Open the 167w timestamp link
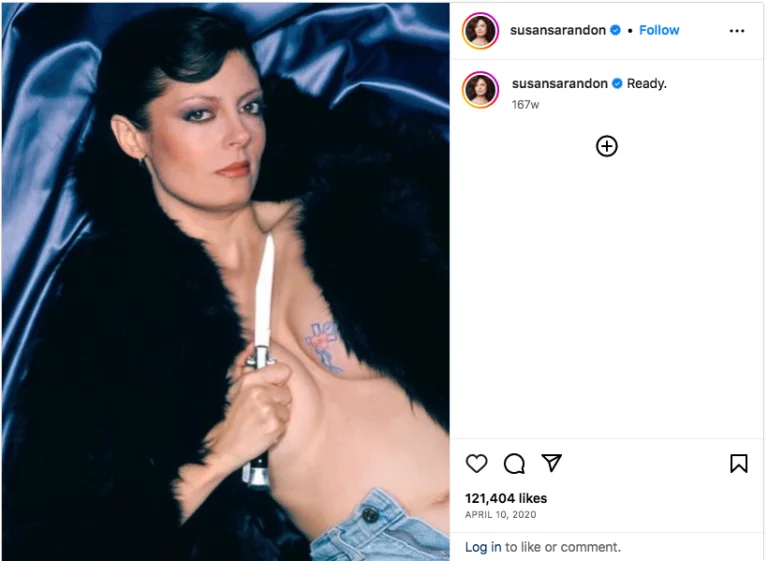Viewport: 768px width, 561px height. pyautogui.click(x=525, y=104)
